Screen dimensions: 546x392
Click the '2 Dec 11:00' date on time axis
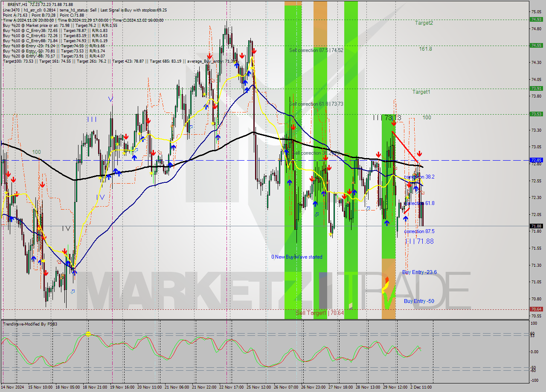421,387
